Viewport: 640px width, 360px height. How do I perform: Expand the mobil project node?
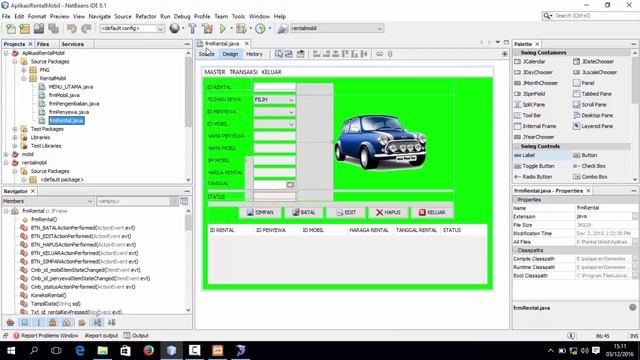tap(6, 154)
